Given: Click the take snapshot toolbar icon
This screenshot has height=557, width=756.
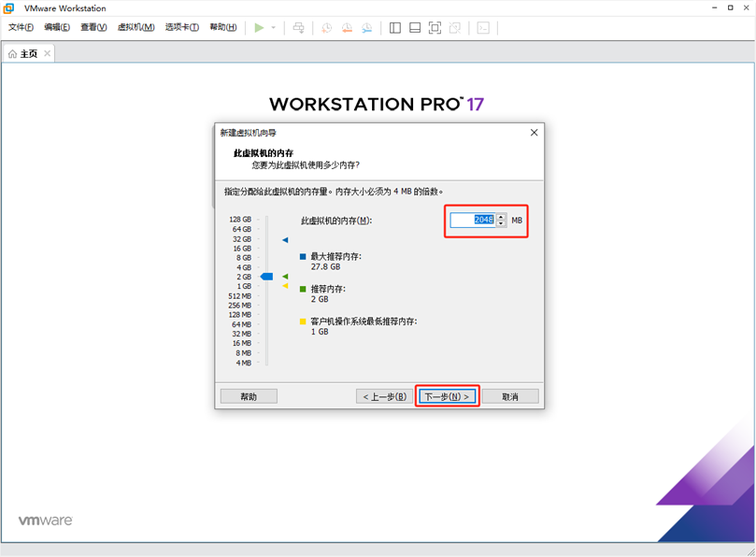Looking at the screenshot, I should click(x=326, y=27).
